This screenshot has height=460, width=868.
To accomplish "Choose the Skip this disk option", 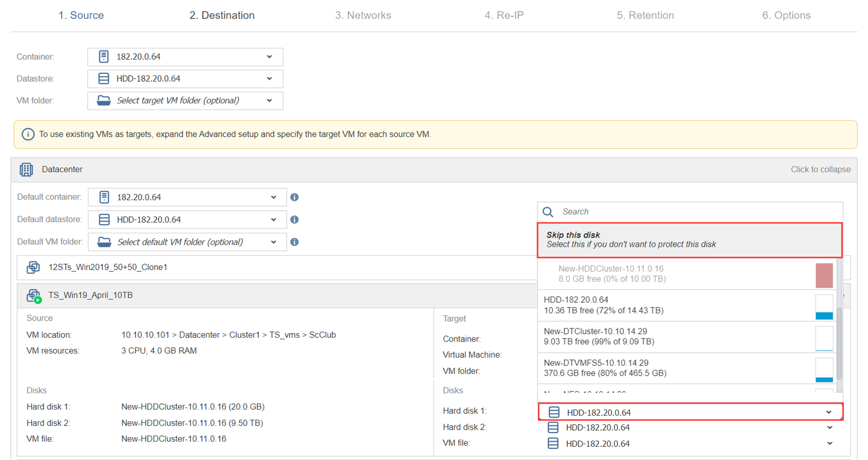I will 689,240.
